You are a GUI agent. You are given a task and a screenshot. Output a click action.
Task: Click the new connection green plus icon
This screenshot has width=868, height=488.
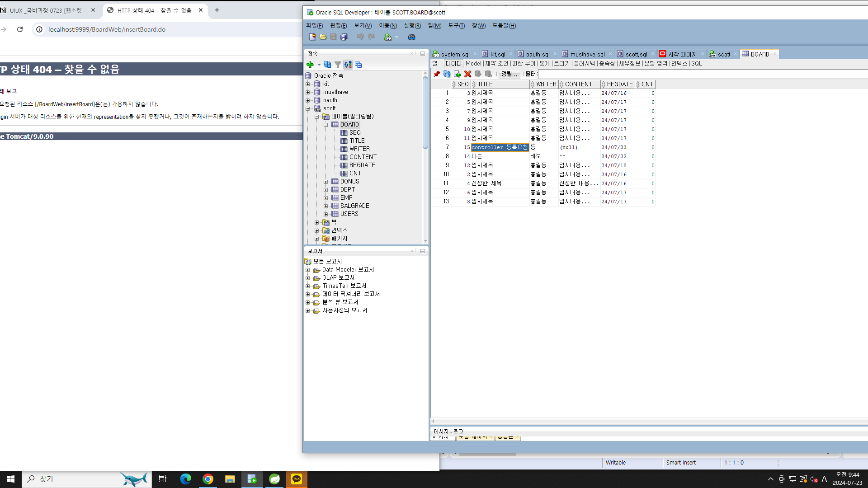(310, 65)
